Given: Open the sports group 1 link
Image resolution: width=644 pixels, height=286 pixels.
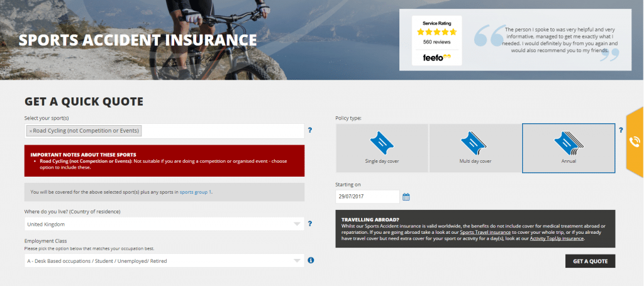Looking at the screenshot, I should pyautogui.click(x=196, y=192).
